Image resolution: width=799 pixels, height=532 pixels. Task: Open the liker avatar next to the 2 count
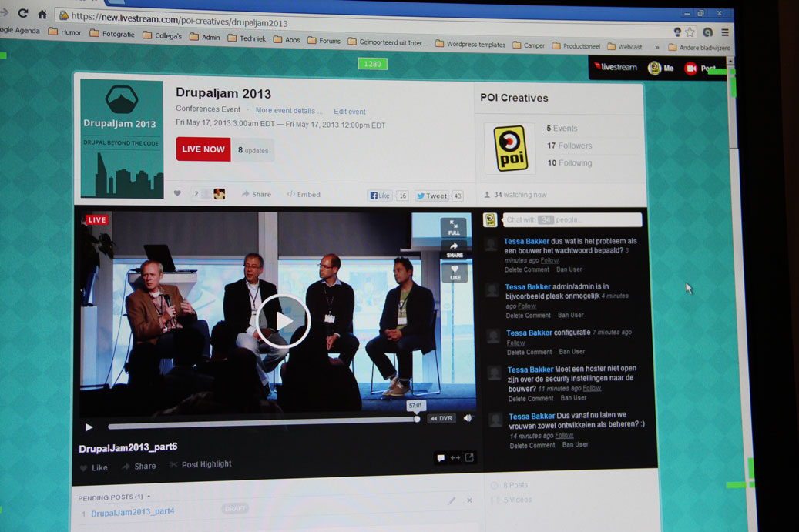pos(219,193)
